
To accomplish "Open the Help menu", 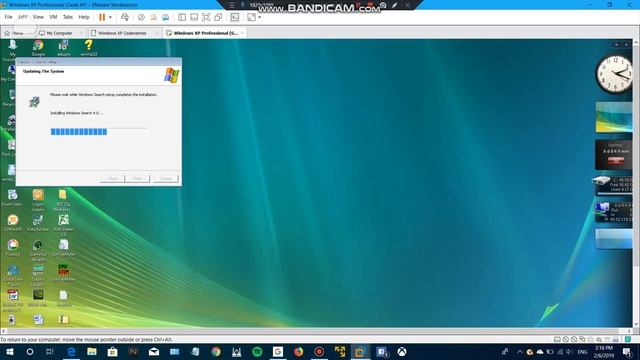I will click(x=84, y=17).
